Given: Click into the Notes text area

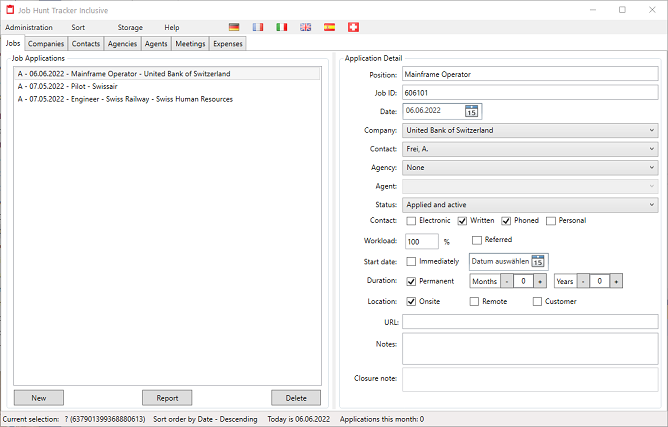Looking at the screenshot, I should [x=530, y=349].
